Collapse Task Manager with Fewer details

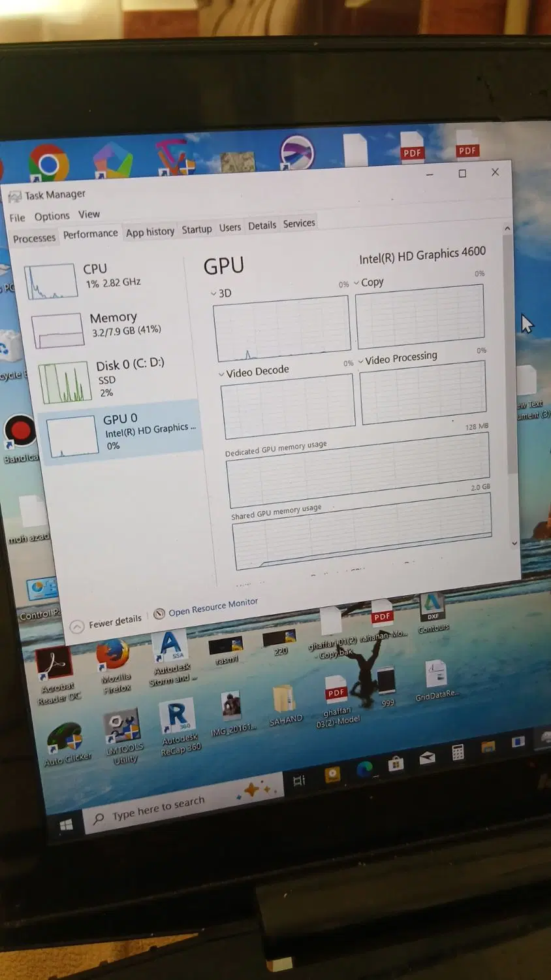click(x=106, y=623)
